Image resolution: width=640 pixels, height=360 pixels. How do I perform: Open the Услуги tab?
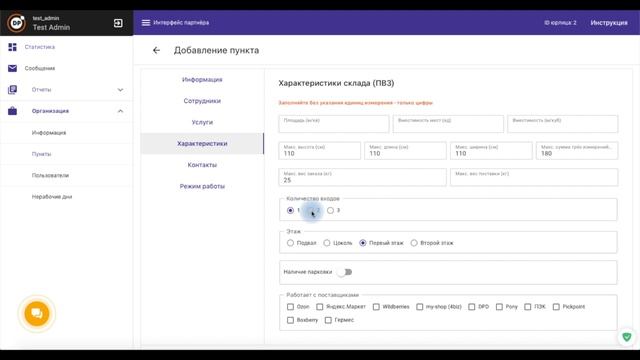point(202,122)
